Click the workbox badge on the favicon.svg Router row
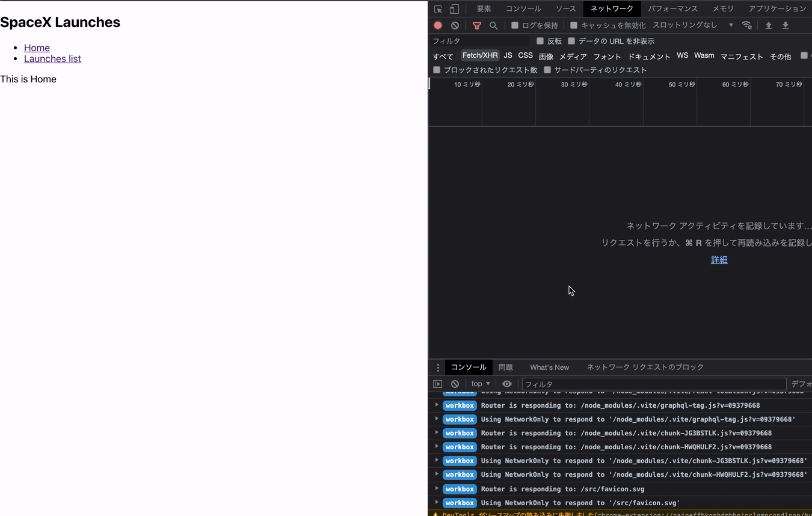 pos(460,489)
